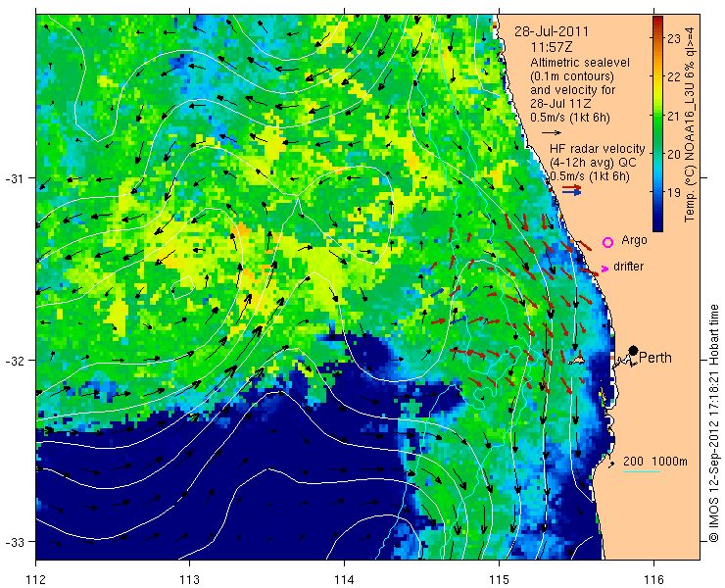
Task: Click the magenta Argo circle marker
Action: tap(607, 242)
